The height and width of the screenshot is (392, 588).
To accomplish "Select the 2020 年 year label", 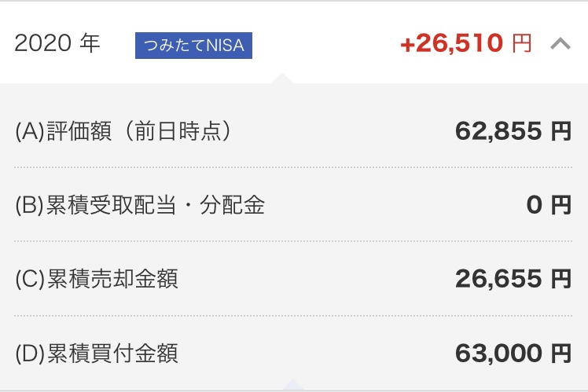I will [57, 42].
